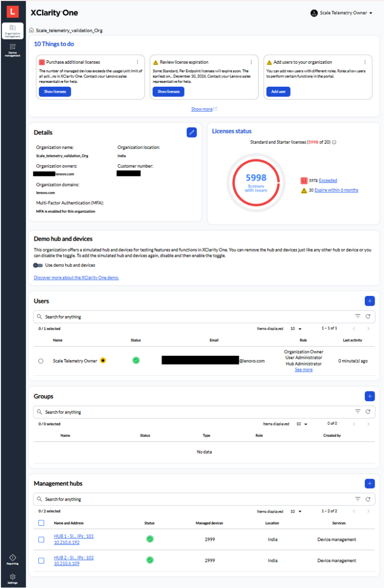
Task: Click the Groups search field
Action: (x=204, y=412)
